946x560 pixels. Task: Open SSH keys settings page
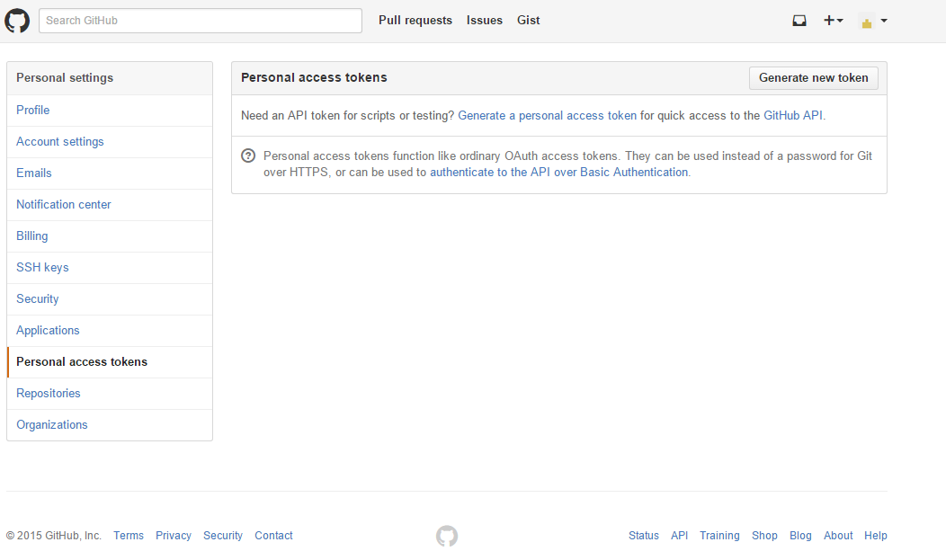coord(110,268)
